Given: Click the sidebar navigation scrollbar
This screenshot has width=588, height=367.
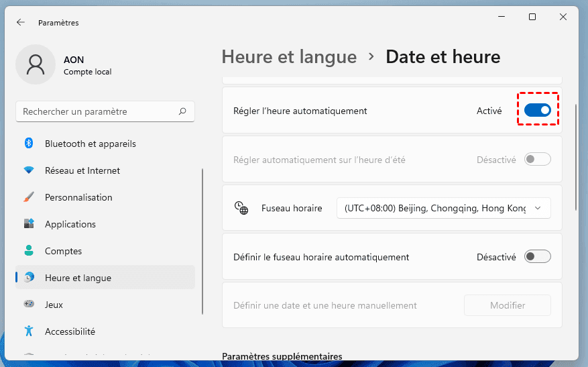Looking at the screenshot, I should click(202, 242).
